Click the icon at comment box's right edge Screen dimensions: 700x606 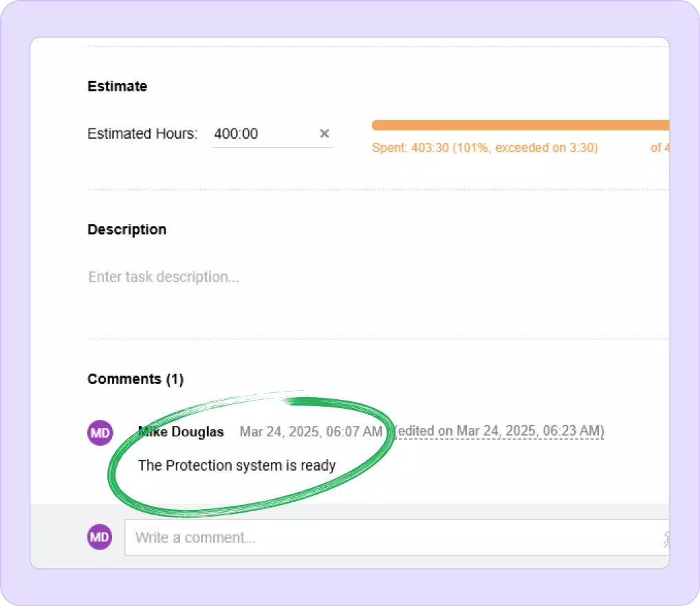[666, 538]
